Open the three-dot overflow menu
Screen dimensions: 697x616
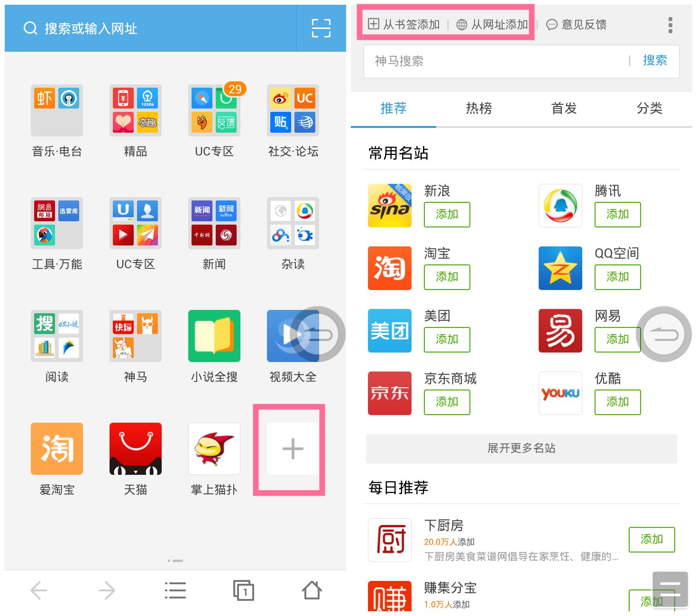[x=670, y=25]
